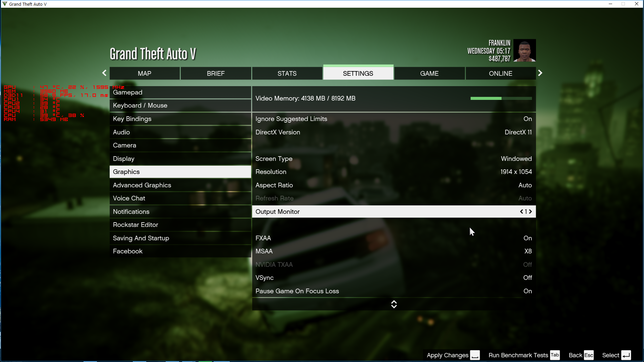The image size is (644, 362).
Task: Click the red GPU overlay stats line
Action: 64,87
